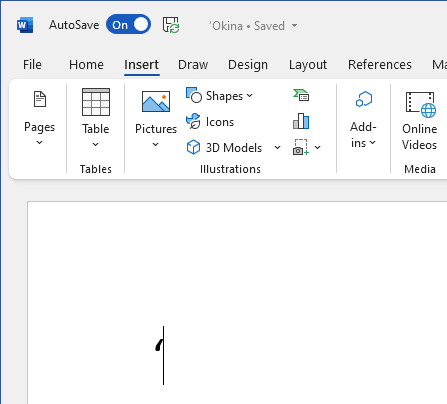Screen dimensions: 447x404
Task: Click the Screenshot camera icon
Action: coord(301,147)
